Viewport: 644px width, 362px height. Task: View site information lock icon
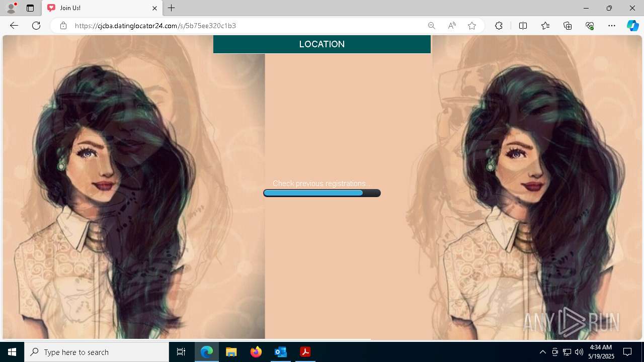coord(63,26)
